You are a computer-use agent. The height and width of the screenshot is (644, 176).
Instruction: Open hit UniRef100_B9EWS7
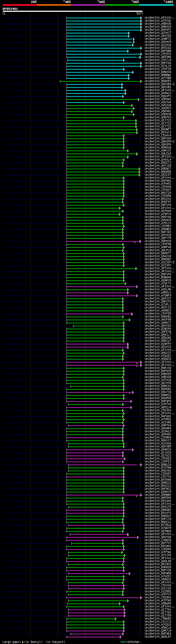[x=158, y=169]
